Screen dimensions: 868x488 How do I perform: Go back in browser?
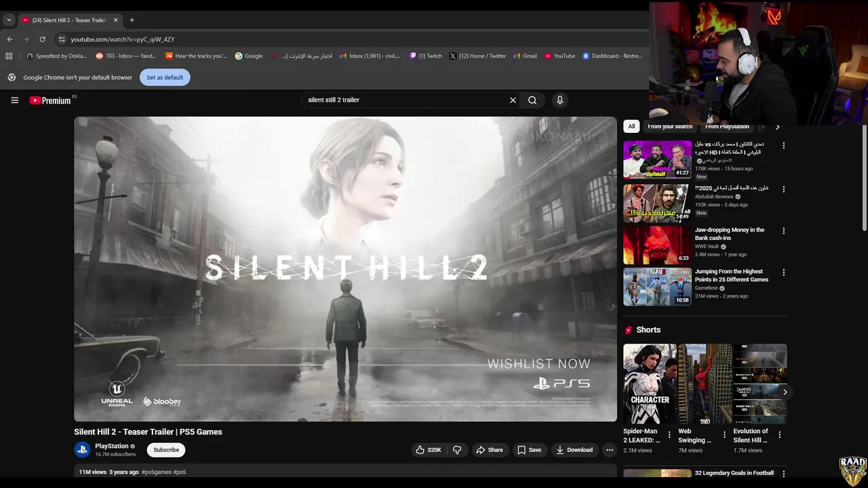pos(9,39)
